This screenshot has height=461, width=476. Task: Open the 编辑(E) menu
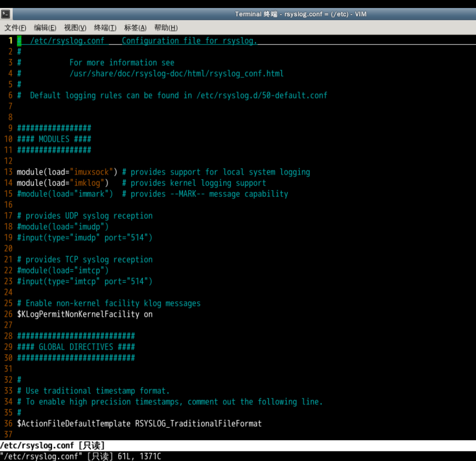click(45, 28)
